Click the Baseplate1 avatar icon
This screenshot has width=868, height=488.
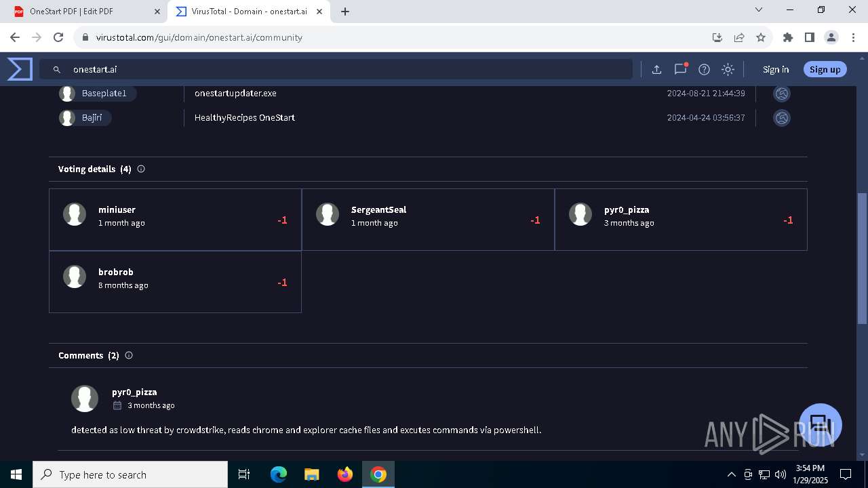tap(67, 94)
